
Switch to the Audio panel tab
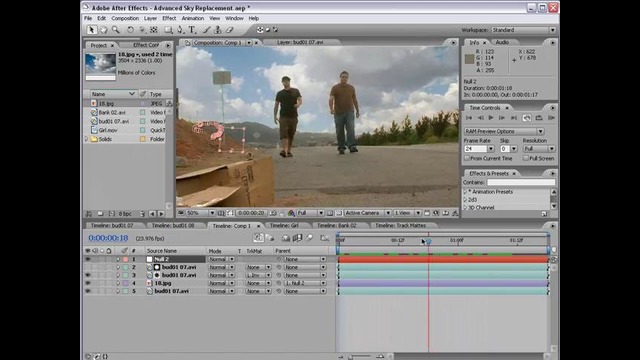coord(502,42)
